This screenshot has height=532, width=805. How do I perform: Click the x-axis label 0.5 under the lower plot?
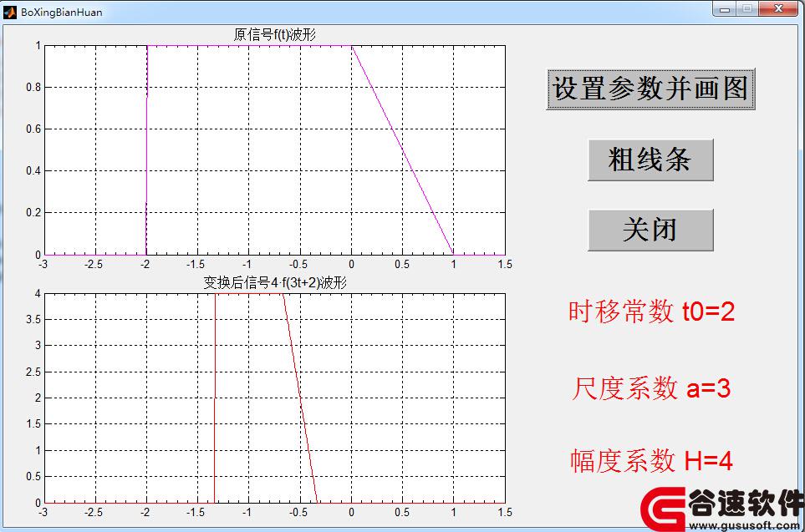tap(403, 512)
